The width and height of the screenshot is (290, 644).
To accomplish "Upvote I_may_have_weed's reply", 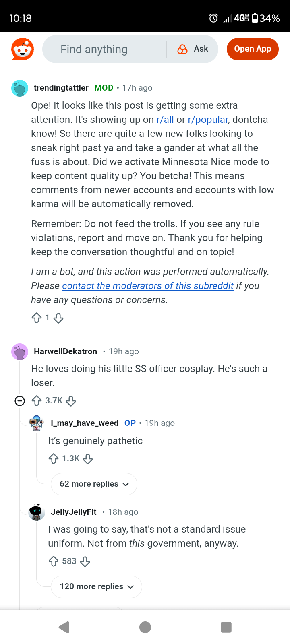I will (x=54, y=458).
